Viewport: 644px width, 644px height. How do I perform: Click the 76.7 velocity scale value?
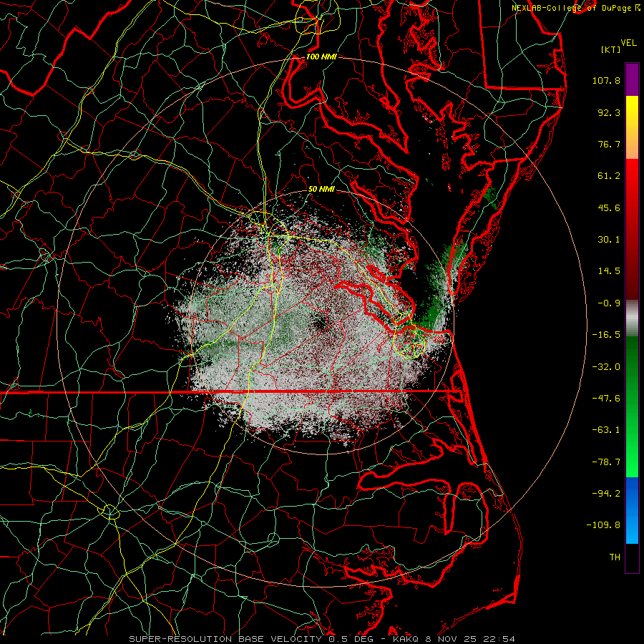click(x=609, y=144)
